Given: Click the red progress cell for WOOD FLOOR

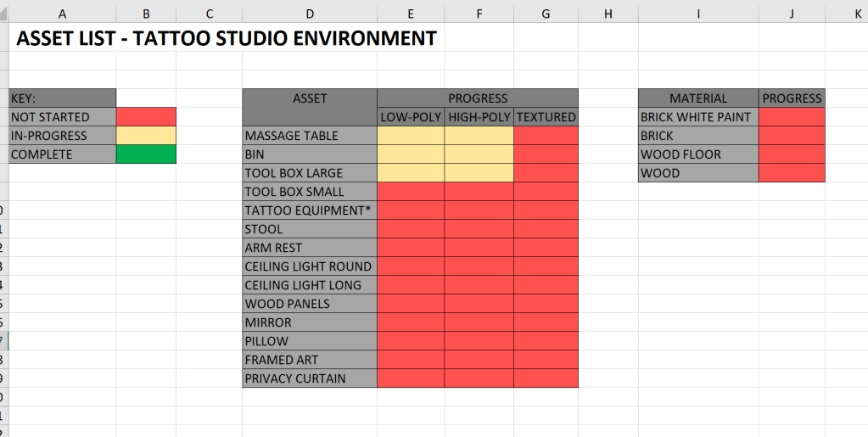Looking at the screenshot, I should [792, 154].
